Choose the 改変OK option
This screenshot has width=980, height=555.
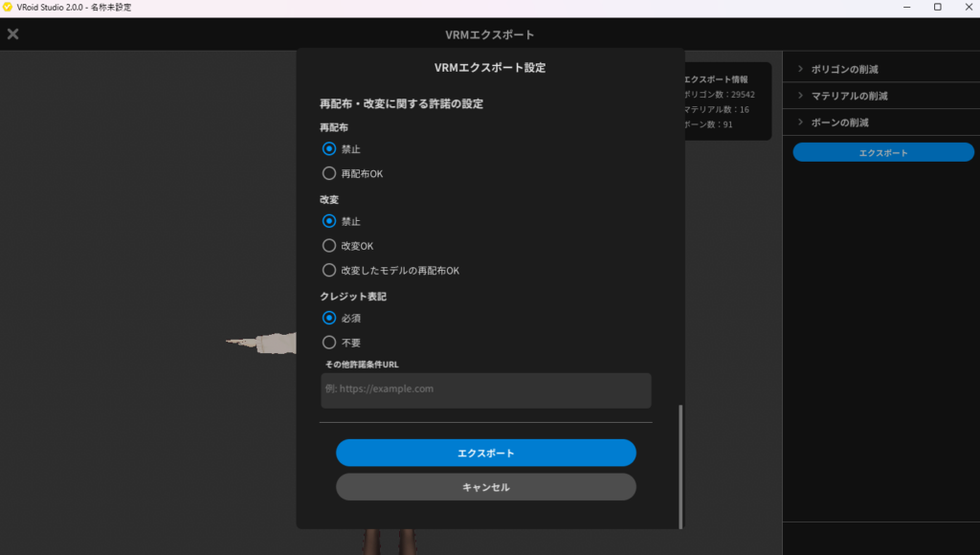click(329, 246)
